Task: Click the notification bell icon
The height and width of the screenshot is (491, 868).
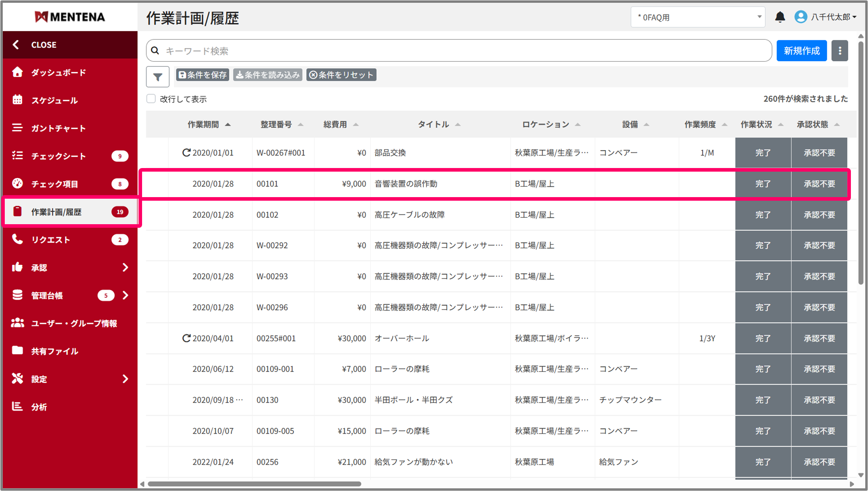Action: [x=780, y=17]
